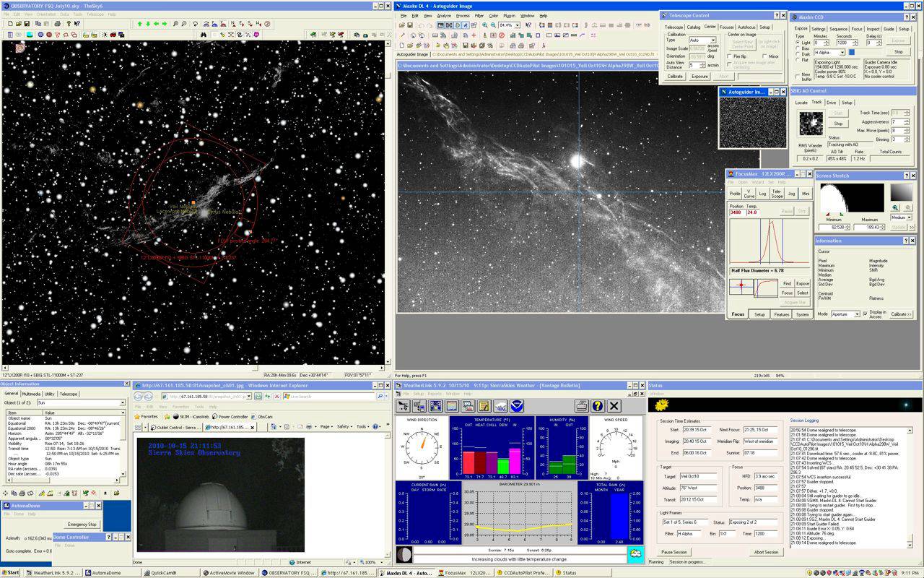Open the NOAA icon in WeatherLink toolbar
Image resolution: width=924 pixels, height=578 pixels.
pos(516,406)
